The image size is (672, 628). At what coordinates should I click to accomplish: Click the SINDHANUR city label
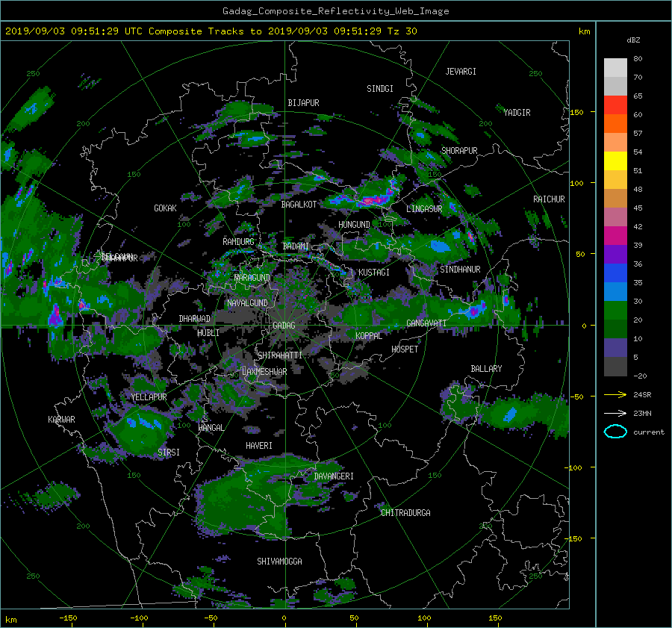[x=460, y=270]
